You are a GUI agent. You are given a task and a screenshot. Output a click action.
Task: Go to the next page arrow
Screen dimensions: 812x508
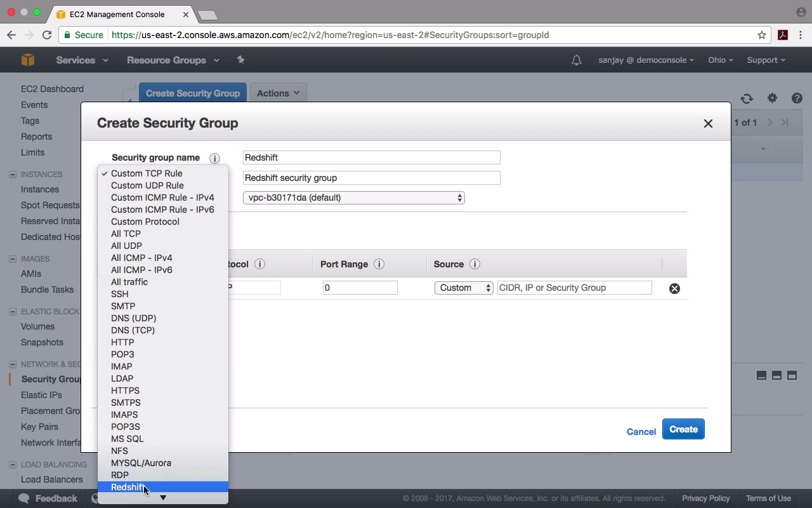click(x=770, y=123)
